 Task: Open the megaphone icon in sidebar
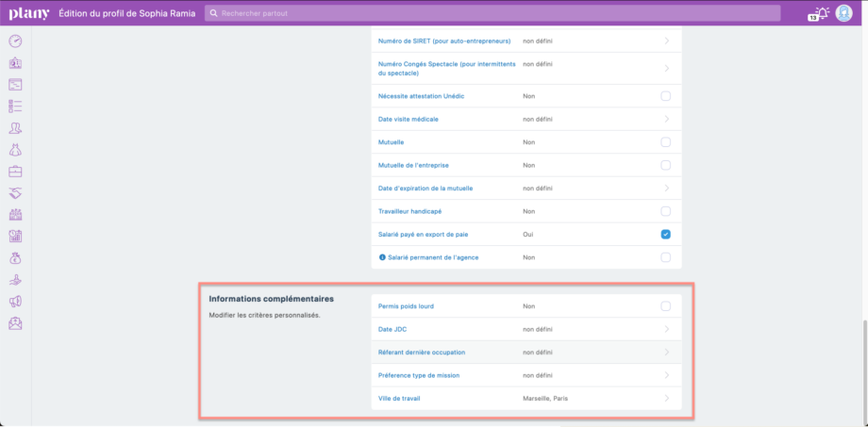coord(15,302)
